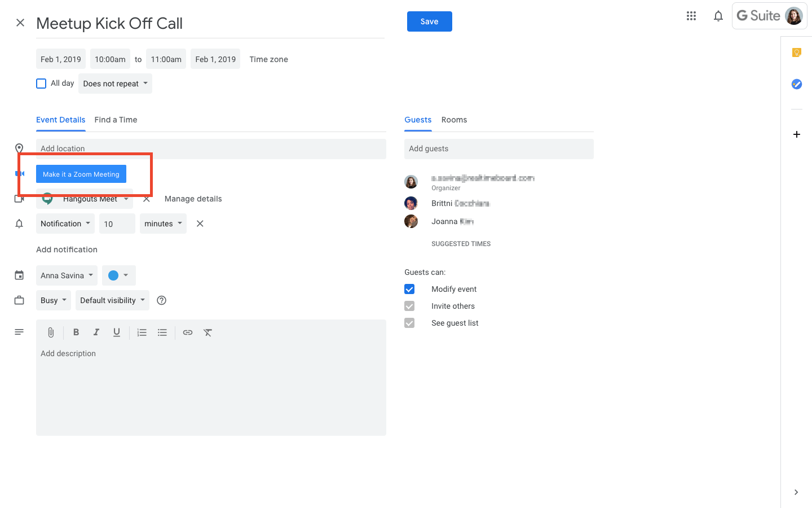Click SUGGESTED TIMES link

click(461, 244)
